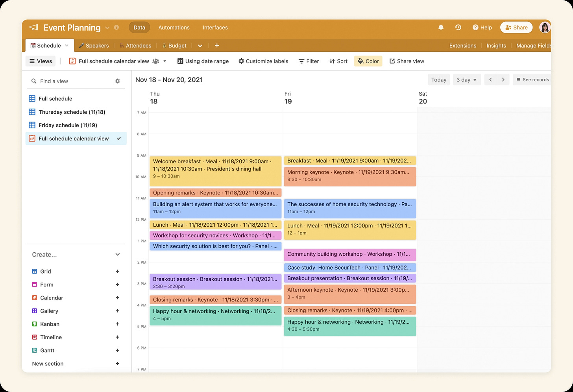This screenshot has height=392, width=573.
Task: Open the Help menu
Action: [482, 27]
